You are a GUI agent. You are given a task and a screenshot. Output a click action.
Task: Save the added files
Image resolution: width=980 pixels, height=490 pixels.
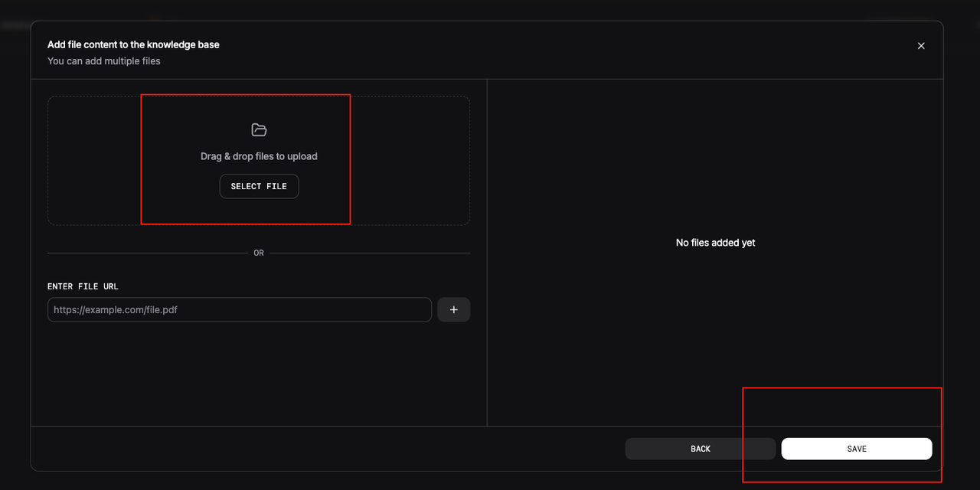(856, 449)
